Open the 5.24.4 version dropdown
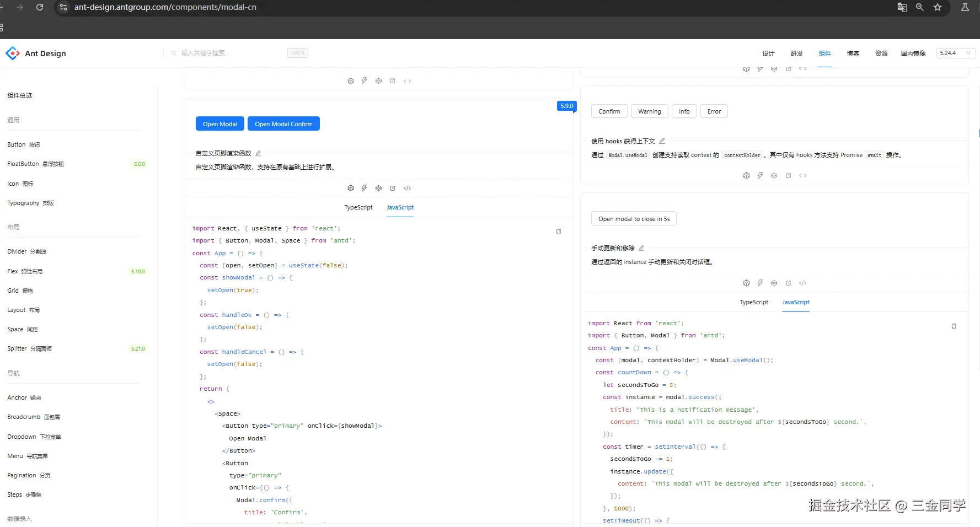The width and height of the screenshot is (980, 527). [956, 53]
